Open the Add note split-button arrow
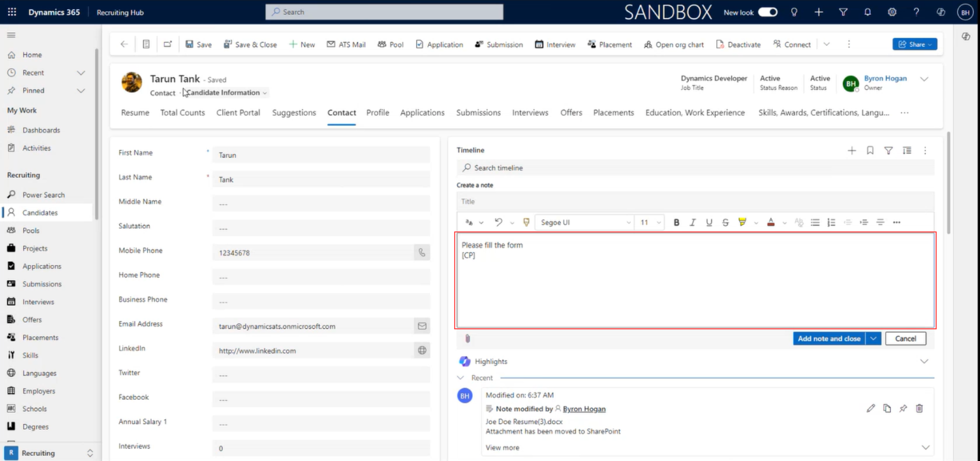This screenshot has height=461, width=980. pyautogui.click(x=873, y=338)
